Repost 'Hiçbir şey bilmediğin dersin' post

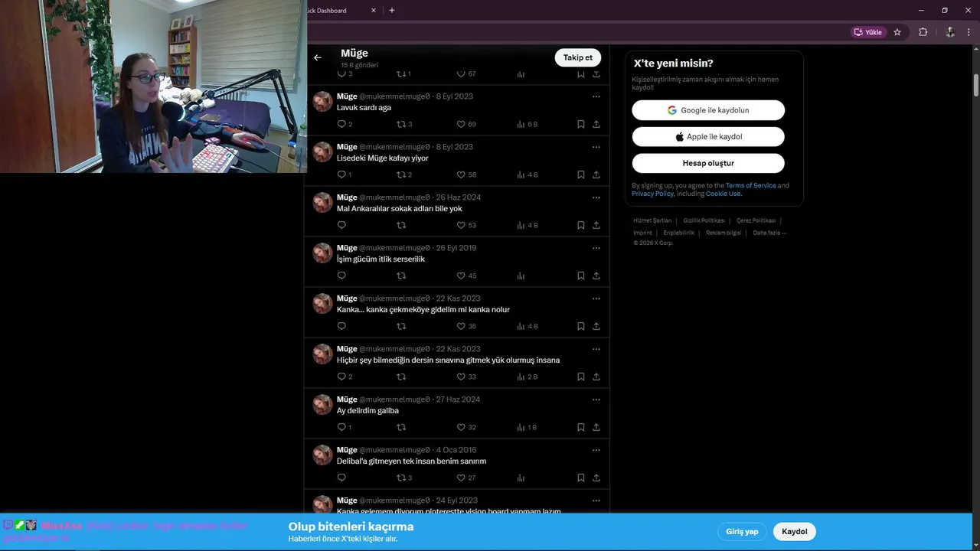coord(400,377)
